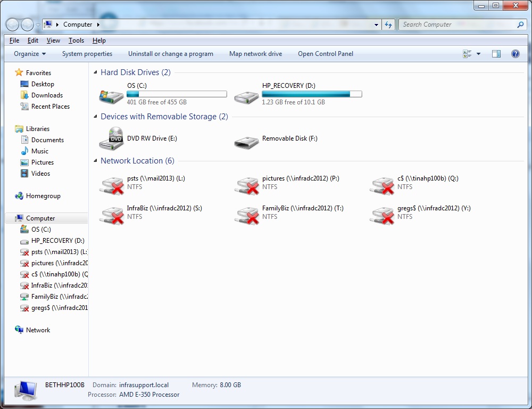Click the OS (C:) capacity bar
Screen dimensions: 532x409
tap(177, 94)
